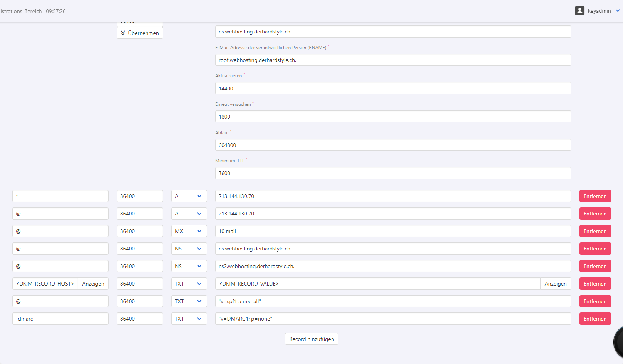Open record type dropdown for wildcard A record
Viewport: 623px width, 364px height.
click(x=189, y=196)
